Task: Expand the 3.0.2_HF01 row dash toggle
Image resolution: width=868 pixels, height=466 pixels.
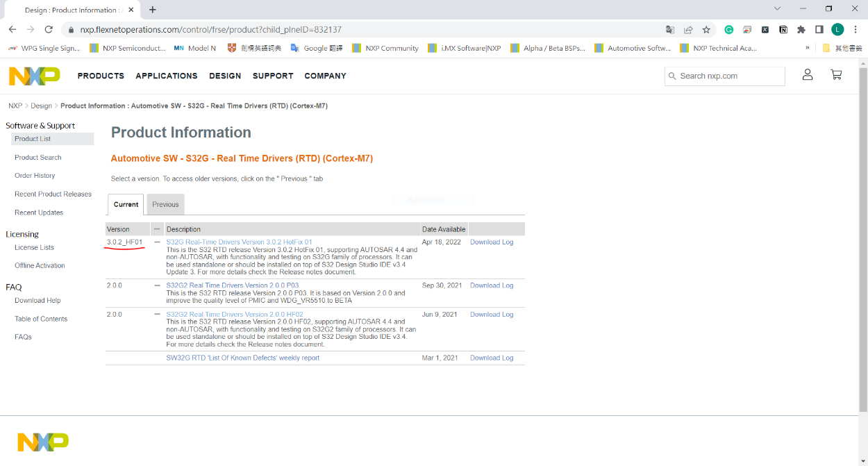Action: [158, 242]
